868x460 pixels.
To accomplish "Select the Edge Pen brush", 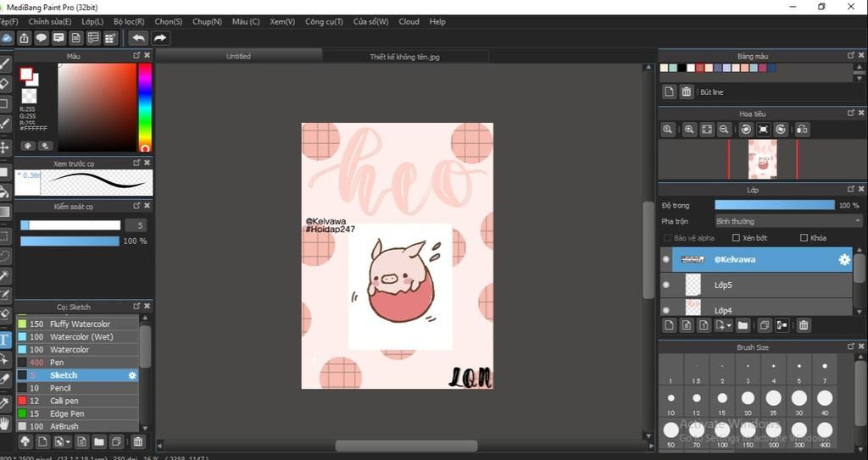I will pyautogui.click(x=77, y=413).
